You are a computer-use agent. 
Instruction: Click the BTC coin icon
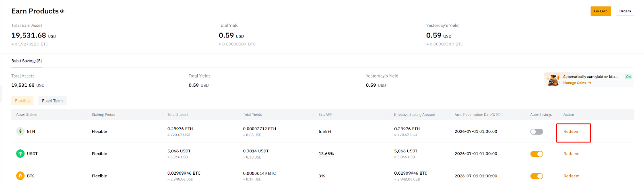click(20, 176)
